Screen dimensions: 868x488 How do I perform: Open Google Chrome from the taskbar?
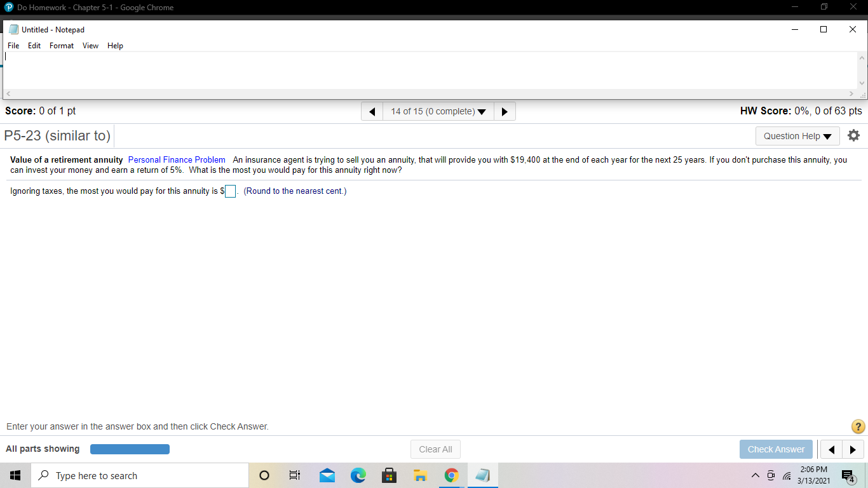click(451, 475)
